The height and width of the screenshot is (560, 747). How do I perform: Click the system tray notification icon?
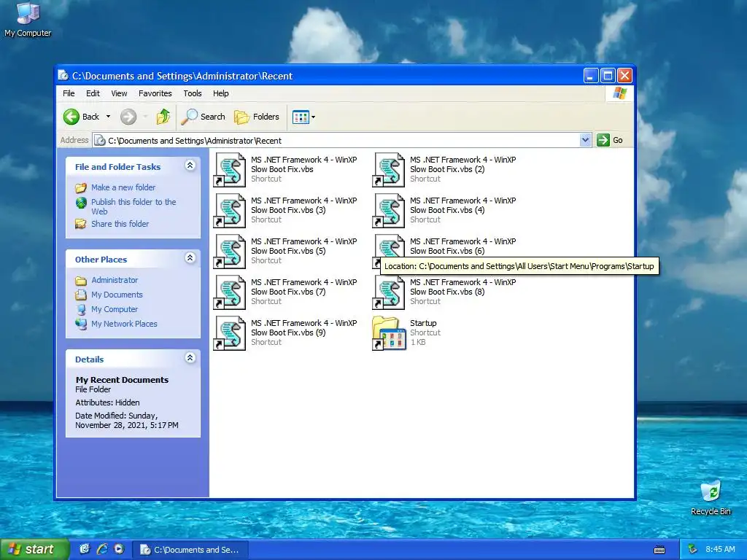click(x=692, y=549)
